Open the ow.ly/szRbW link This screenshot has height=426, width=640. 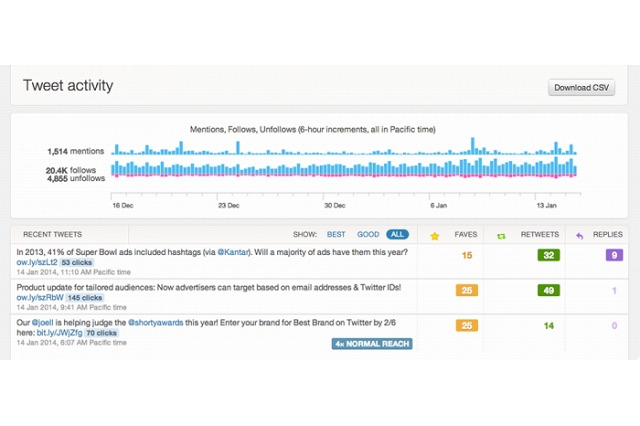[39, 297]
